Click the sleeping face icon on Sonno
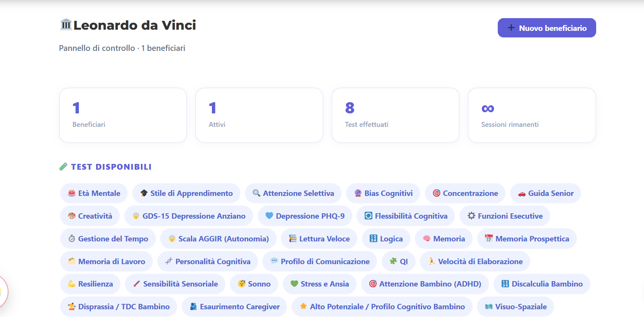Image resolution: width=644 pixels, height=317 pixels. click(242, 284)
